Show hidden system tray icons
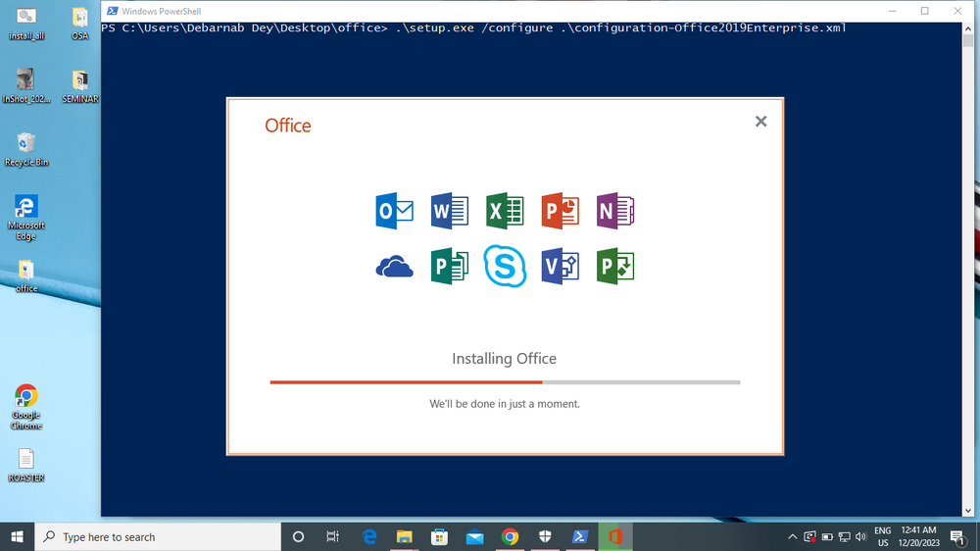The image size is (980, 551). [x=792, y=537]
